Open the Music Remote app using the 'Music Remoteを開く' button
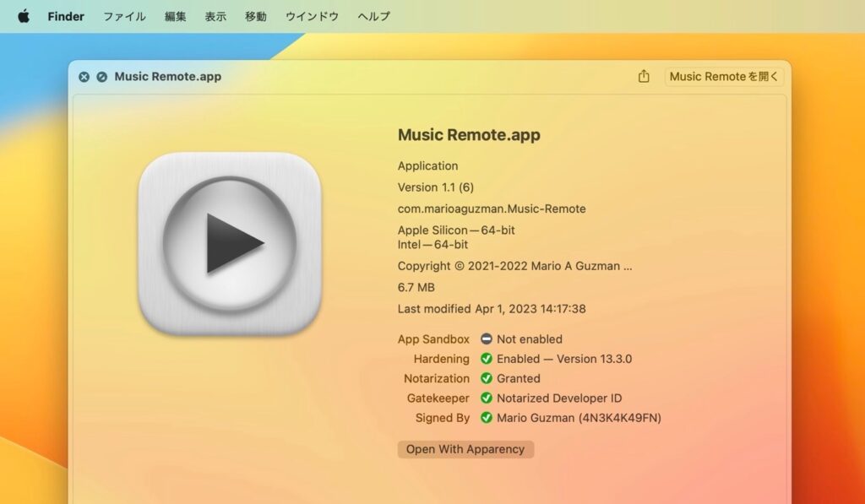The width and height of the screenshot is (865, 504). click(724, 76)
